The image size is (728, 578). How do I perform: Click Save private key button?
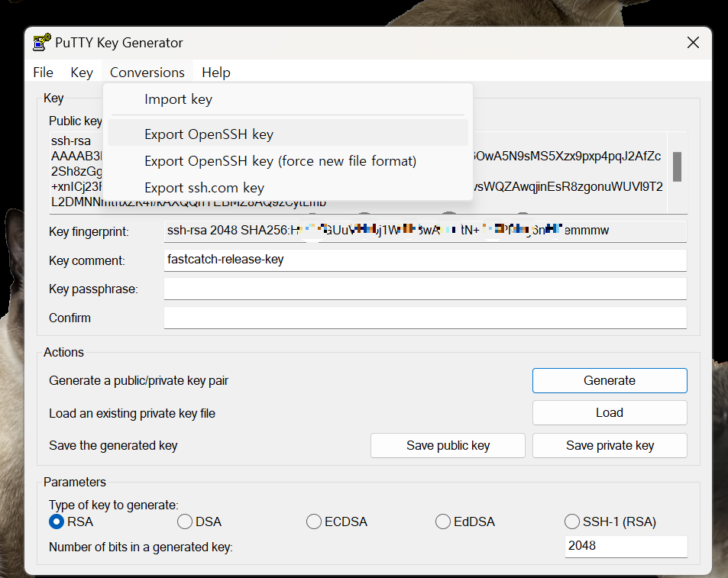(610, 445)
